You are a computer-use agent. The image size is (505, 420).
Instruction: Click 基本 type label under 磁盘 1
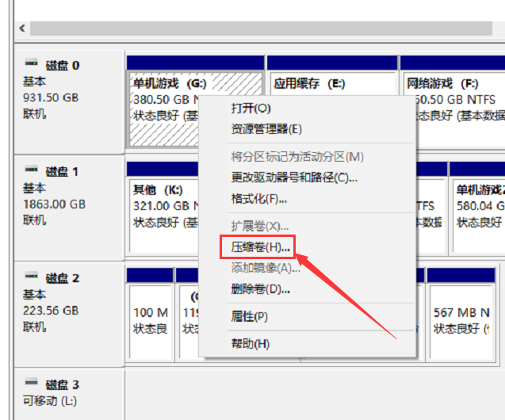pos(34,188)
